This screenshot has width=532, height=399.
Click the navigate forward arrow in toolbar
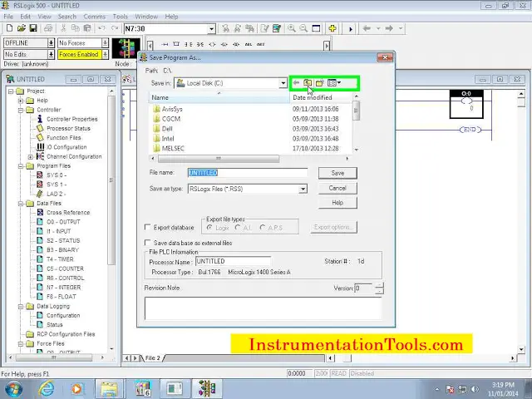389,28
